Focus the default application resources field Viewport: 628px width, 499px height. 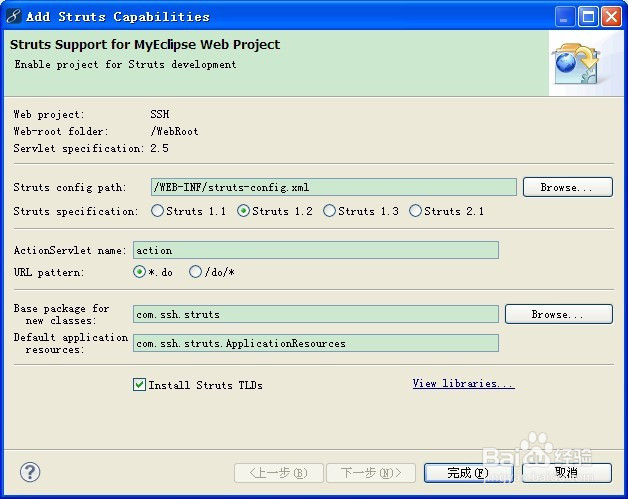[316, 343]
